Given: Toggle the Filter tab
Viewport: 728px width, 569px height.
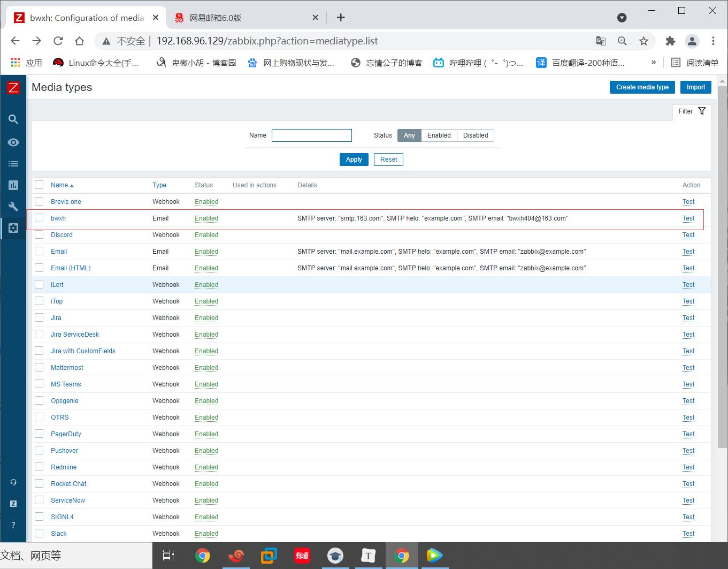Looking at the screenshot, I should click(x=692, y=111).
